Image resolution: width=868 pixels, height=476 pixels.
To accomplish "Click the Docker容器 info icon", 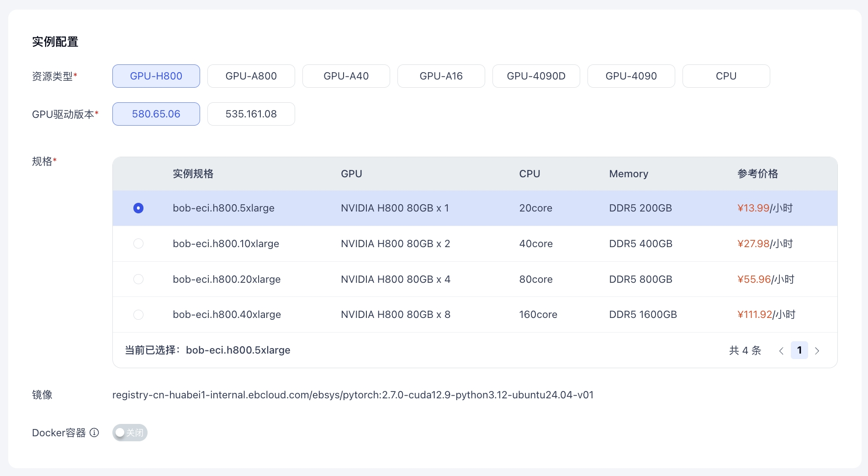I will point(94,433).
